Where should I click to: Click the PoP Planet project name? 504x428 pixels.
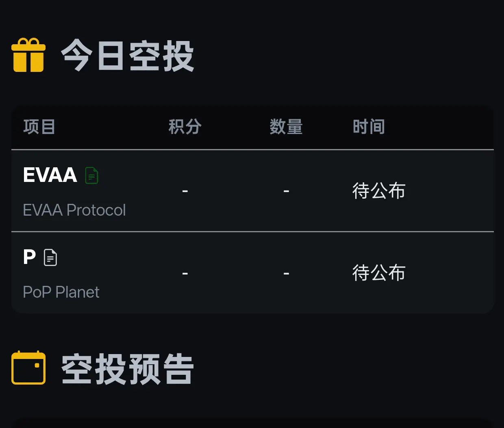coord(61,292)
